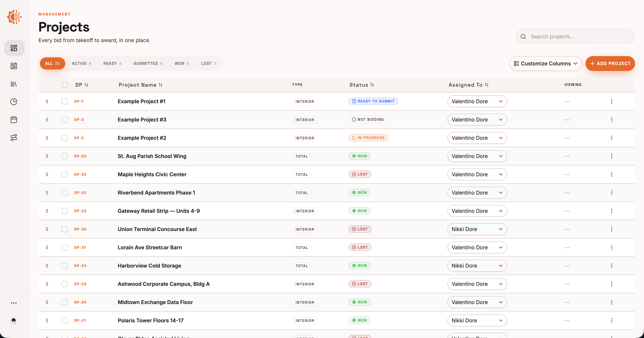This screenshot has width=644, height=338.
Task: Open assignee dropdown for Gateway Retail Strip
Action: [477, 211]
